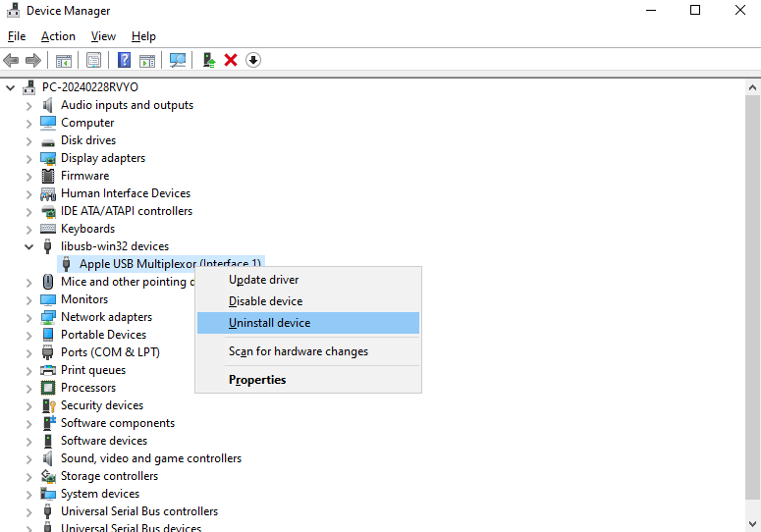Click Show/Hide Console Tree toolbar icon

(64, 60)
